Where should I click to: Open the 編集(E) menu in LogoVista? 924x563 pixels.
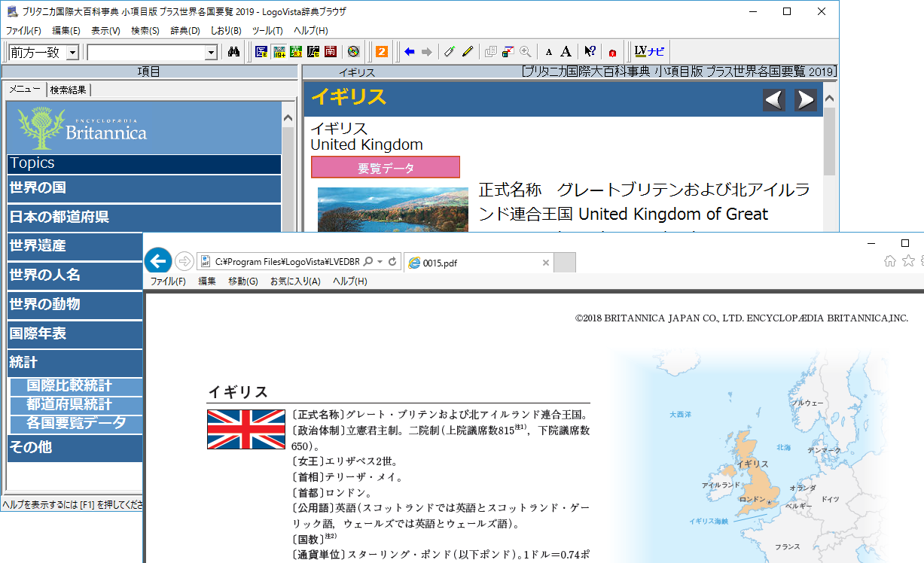[x=66, y=31]
